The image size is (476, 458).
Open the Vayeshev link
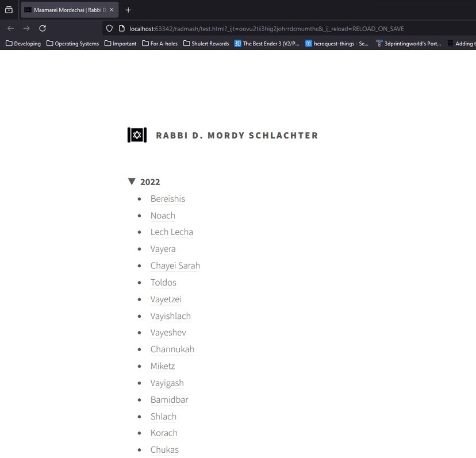(x=168, y=333)
